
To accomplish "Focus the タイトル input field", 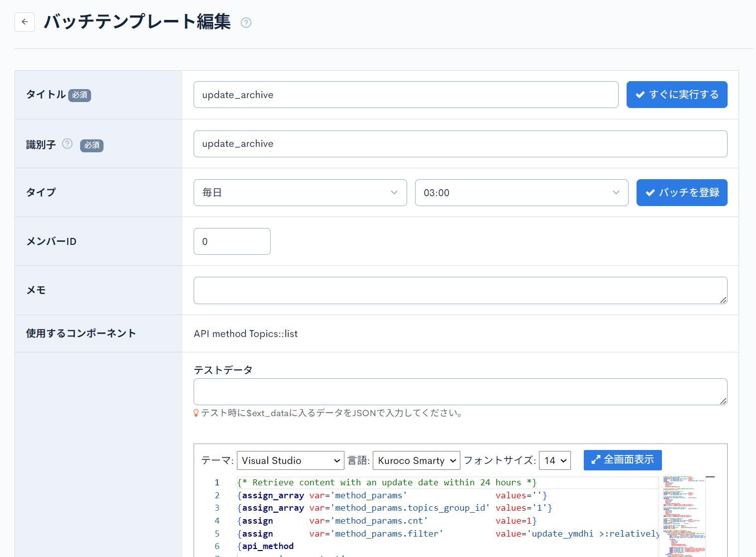I will pyautogui.click(x=406, y=95).
